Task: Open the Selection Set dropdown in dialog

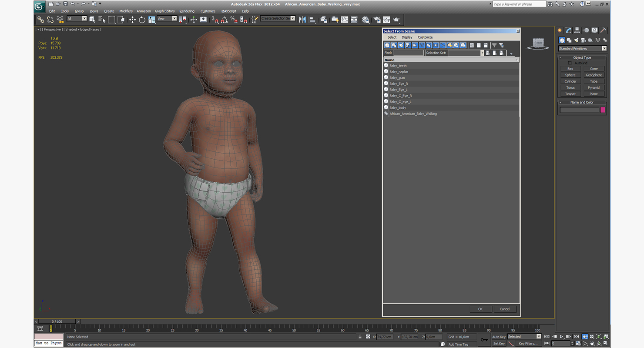Action: coord(482,53)
